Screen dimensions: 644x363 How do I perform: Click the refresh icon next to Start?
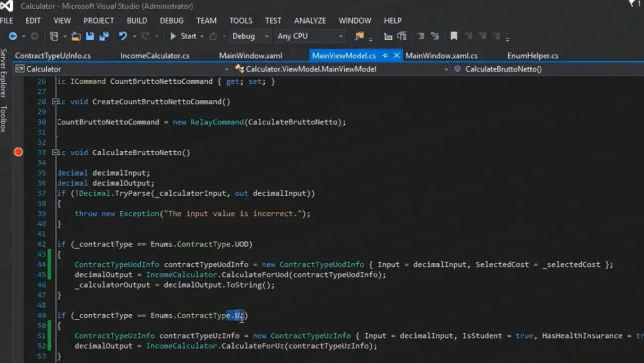(x=213, y=36)
